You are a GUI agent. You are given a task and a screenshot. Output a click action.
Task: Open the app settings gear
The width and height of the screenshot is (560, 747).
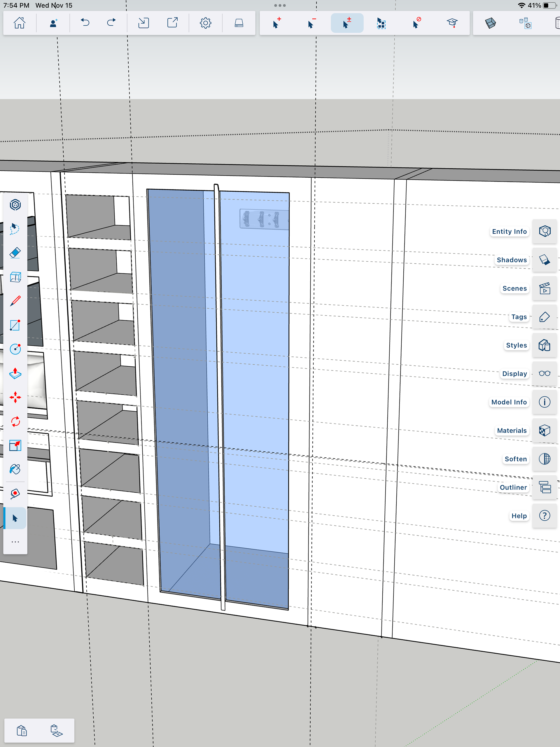tap(205, 23)
